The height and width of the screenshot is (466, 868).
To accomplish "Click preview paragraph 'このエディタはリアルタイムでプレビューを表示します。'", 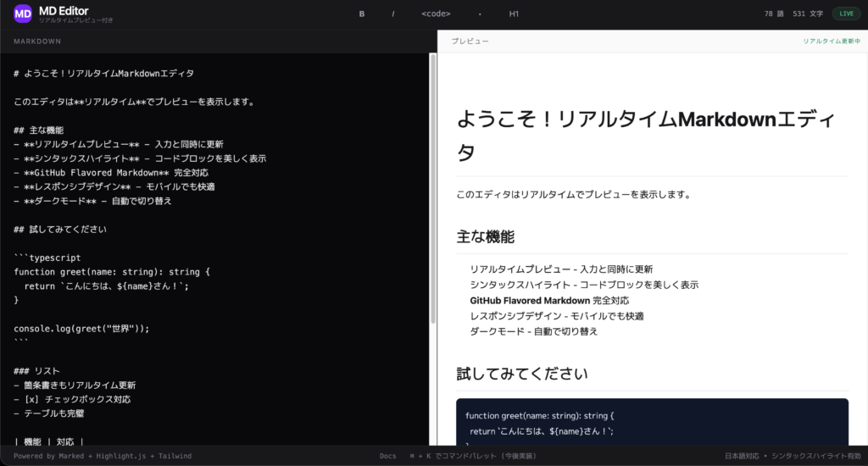I will 573,195.
